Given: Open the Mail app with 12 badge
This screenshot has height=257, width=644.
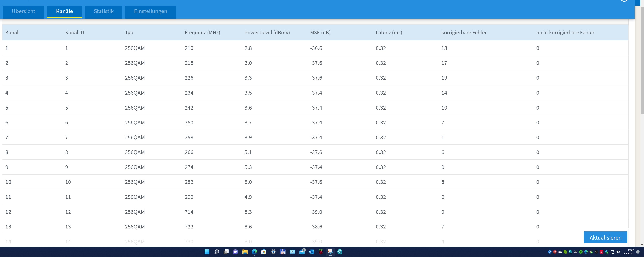Looking at the screenshot, I should [x=302, y=252].
